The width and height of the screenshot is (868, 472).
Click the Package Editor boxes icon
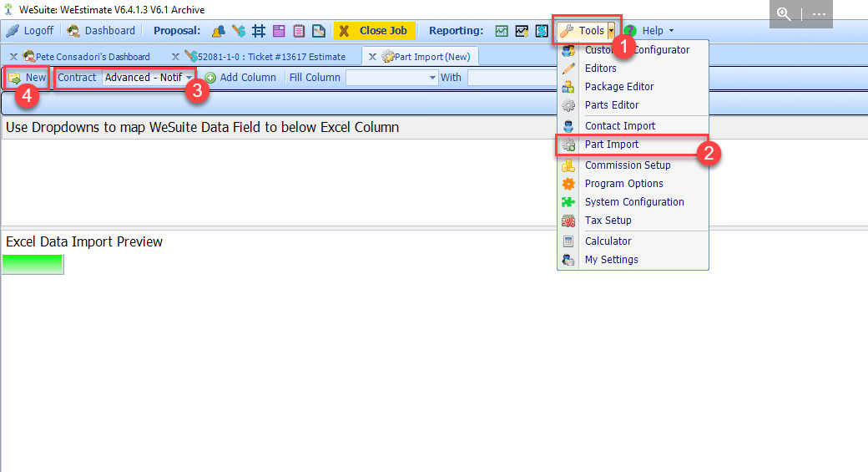pos(568,87)
